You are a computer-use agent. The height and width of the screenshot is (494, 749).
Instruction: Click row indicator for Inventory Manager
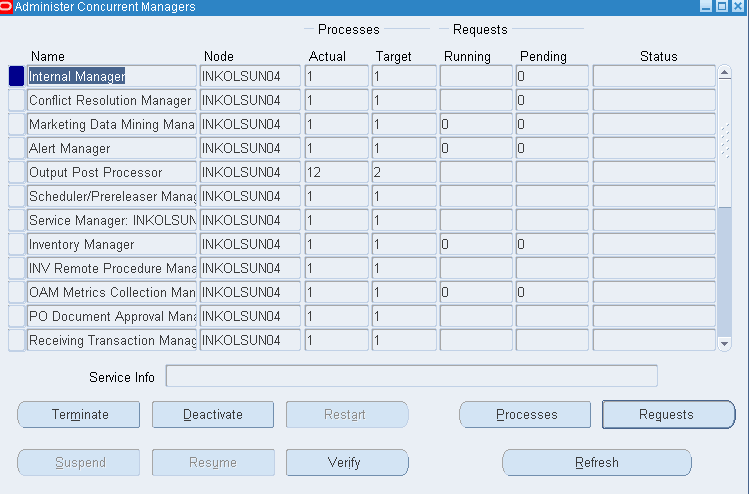16,244
